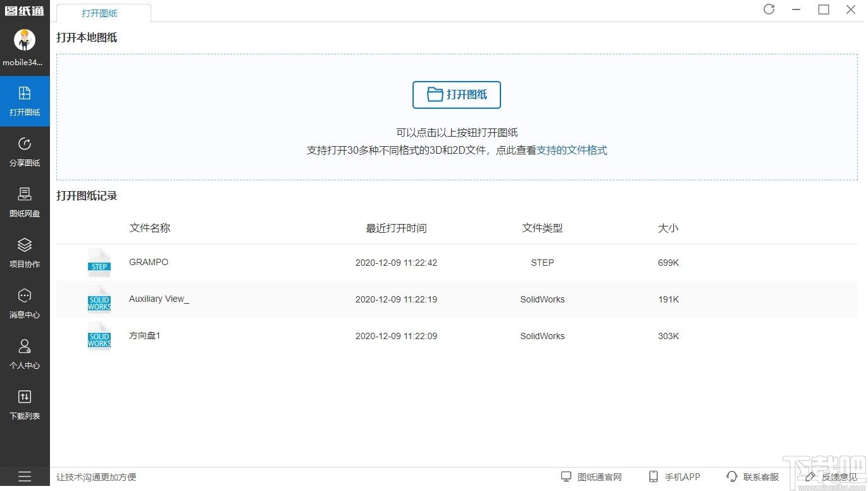Open the 图纸通官网 official website link
The width and height of the screenshot is (868, 491).
[x=591, y=476]
